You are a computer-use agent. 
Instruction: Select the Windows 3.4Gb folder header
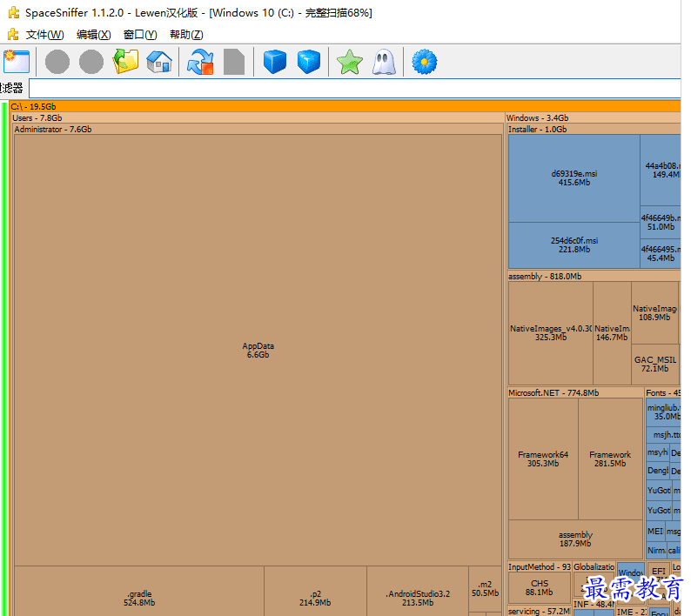point(594,117)
